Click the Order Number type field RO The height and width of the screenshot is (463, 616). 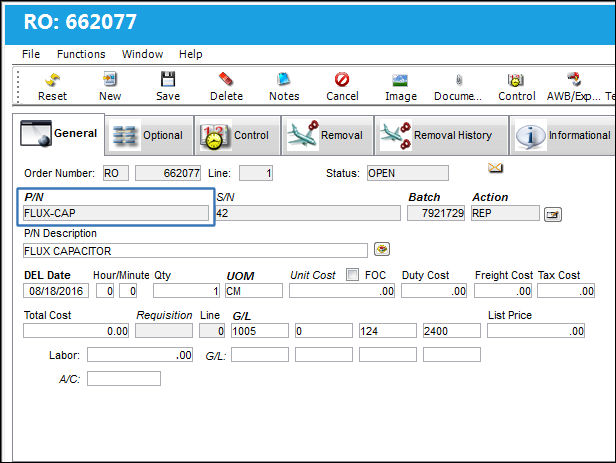point(116,173)
